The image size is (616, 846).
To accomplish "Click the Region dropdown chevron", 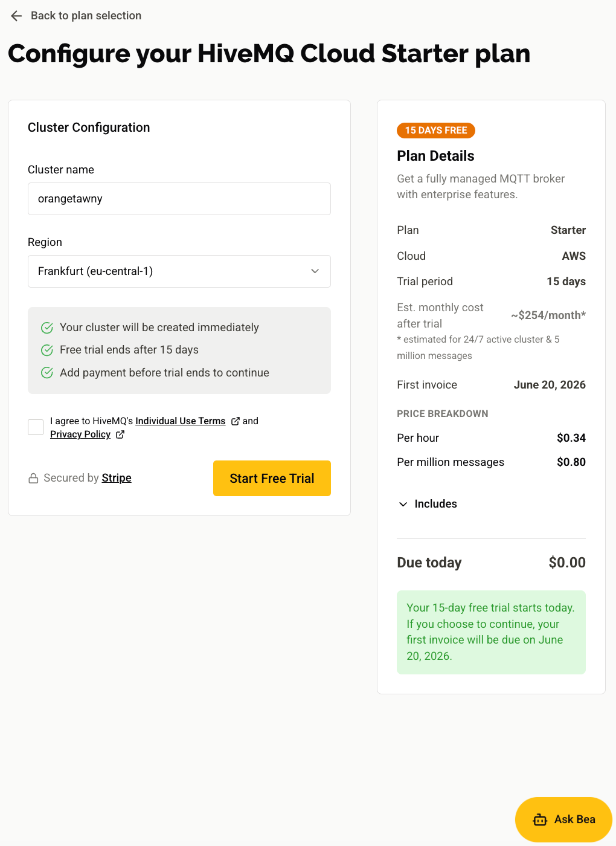I will pos(315,271).
